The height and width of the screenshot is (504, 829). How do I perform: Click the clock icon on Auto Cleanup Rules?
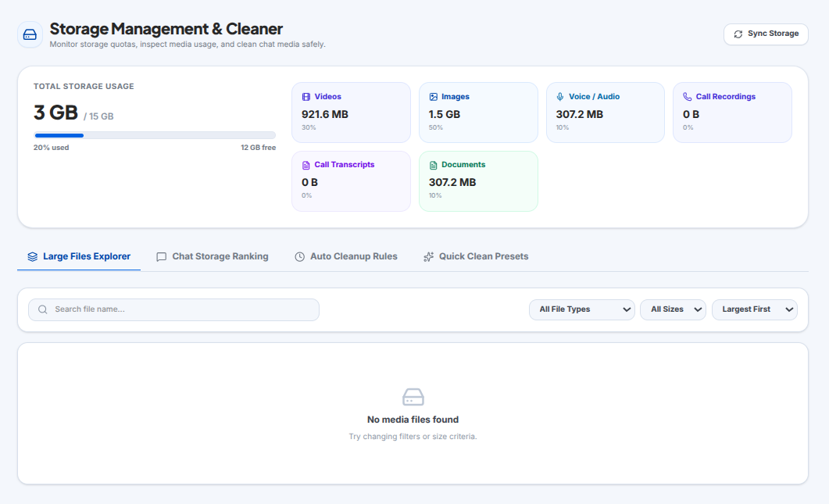[x=299, y=256]
